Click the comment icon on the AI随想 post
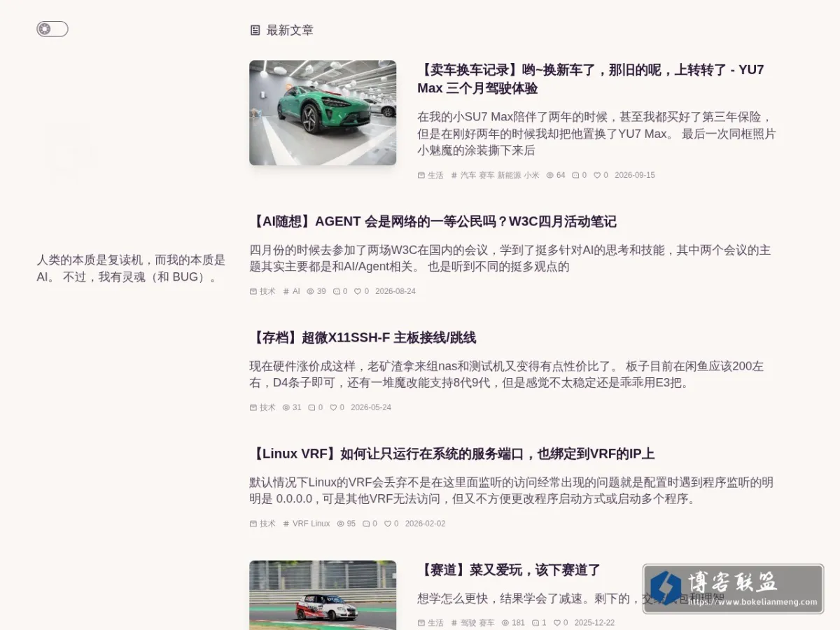This screenshot has height=630, width=840. tap(336, 292)
